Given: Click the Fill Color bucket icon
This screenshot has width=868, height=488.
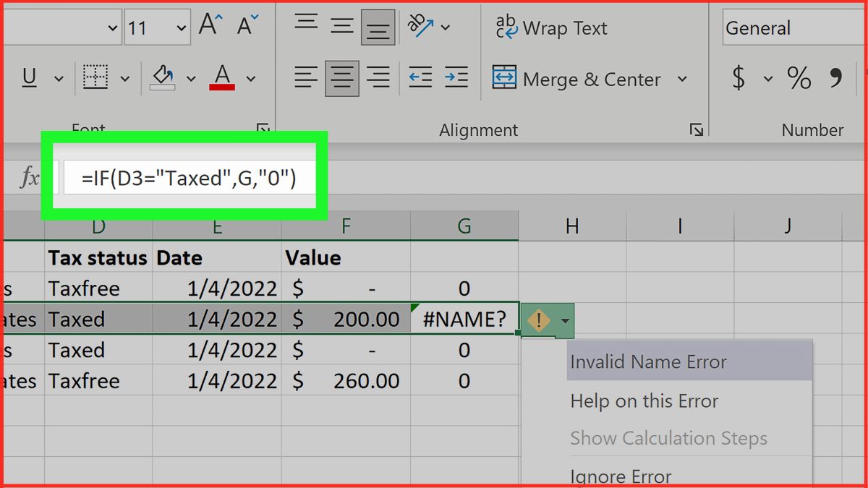Looking at the screenshot, I should pos(163,77).
